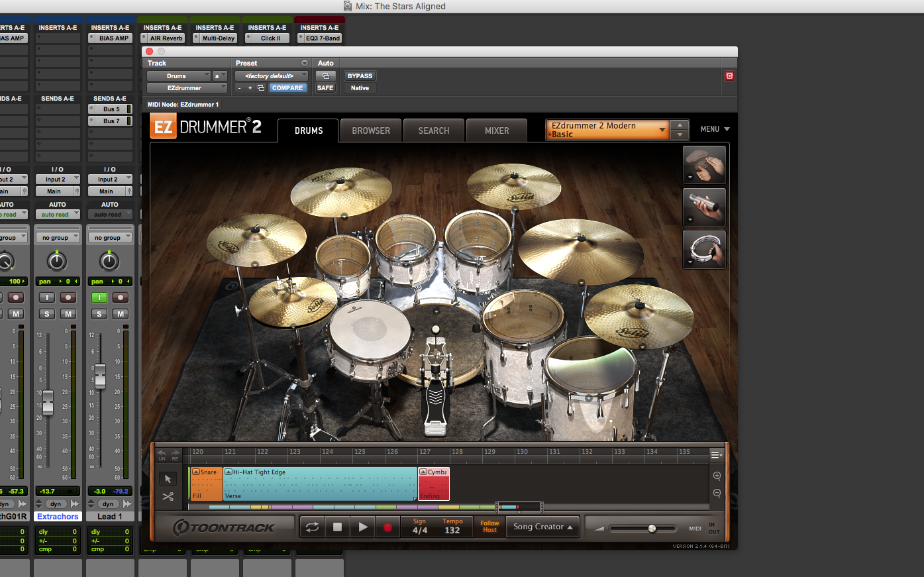Open the Click II insert
This screenshot has width=924, height=577.
click(267, 38)
